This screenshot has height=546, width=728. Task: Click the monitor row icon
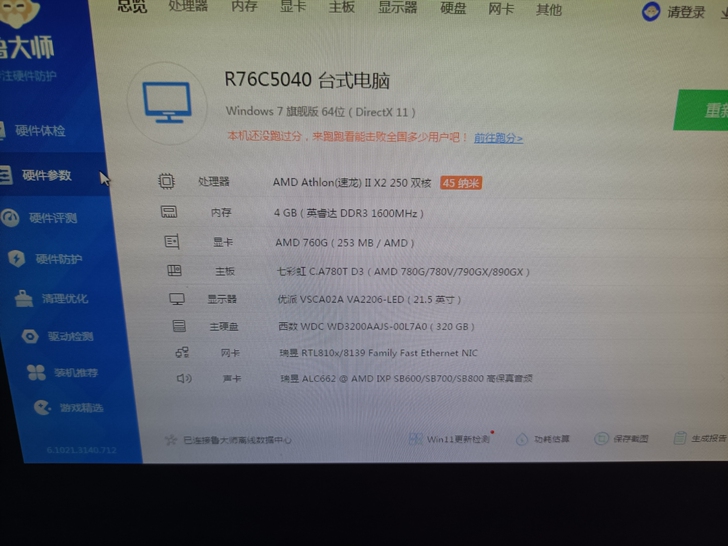(x=177, y=299)
